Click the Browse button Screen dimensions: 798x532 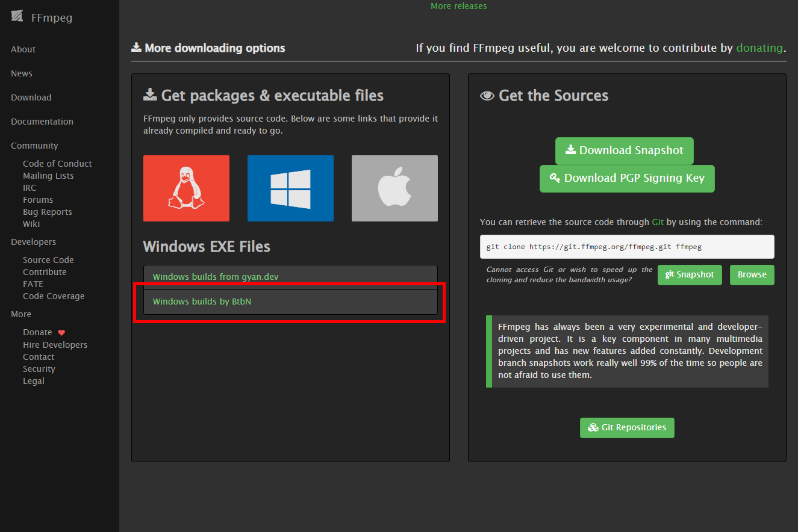(752, 274)
